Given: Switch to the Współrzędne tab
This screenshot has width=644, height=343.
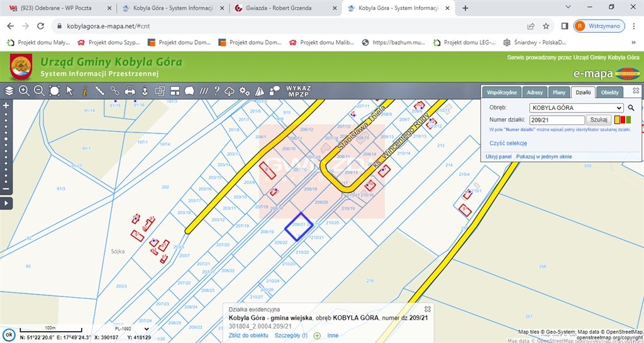Looking at the screenshot, I should 502,92.
